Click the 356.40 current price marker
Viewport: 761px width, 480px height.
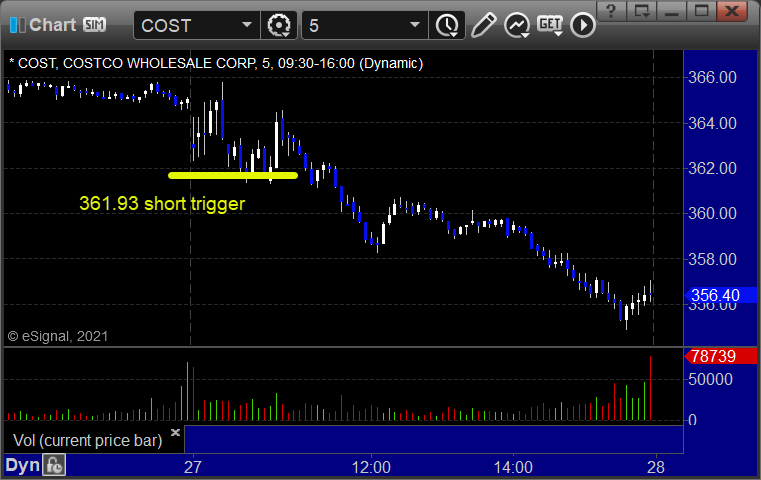point(720,295)
